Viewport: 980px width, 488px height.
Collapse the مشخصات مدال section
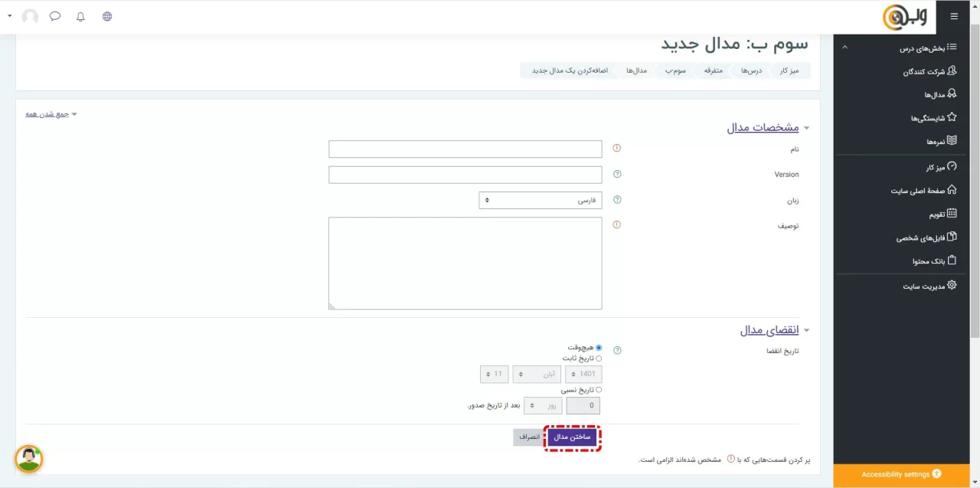click(763, 128)
